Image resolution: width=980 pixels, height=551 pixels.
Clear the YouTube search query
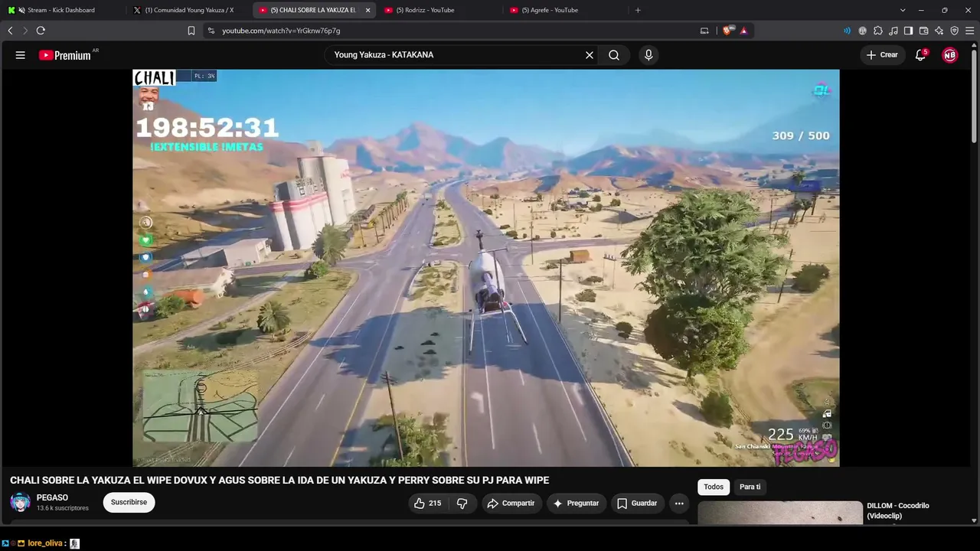[590, 55]
